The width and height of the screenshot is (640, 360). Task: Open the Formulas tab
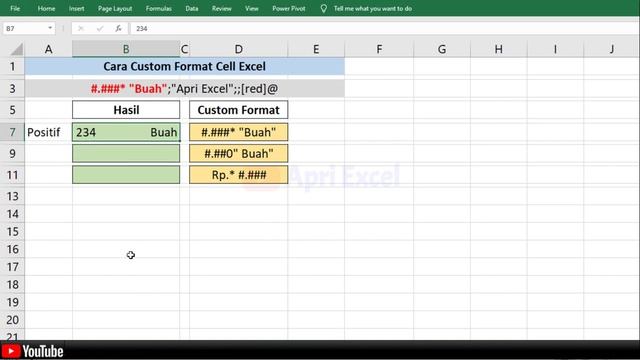[x=158, y=8]
